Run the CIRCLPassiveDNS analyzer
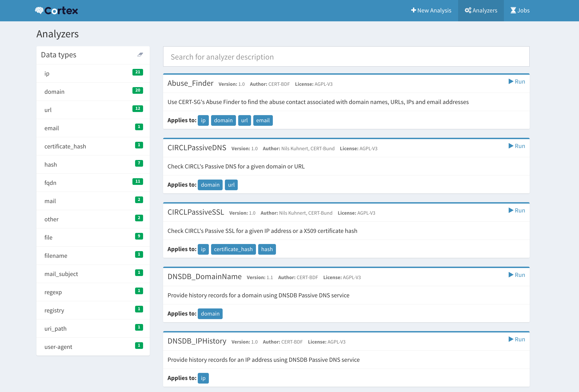Image resolution: width=579 pixels, height=392 pixels. (517, 146)
